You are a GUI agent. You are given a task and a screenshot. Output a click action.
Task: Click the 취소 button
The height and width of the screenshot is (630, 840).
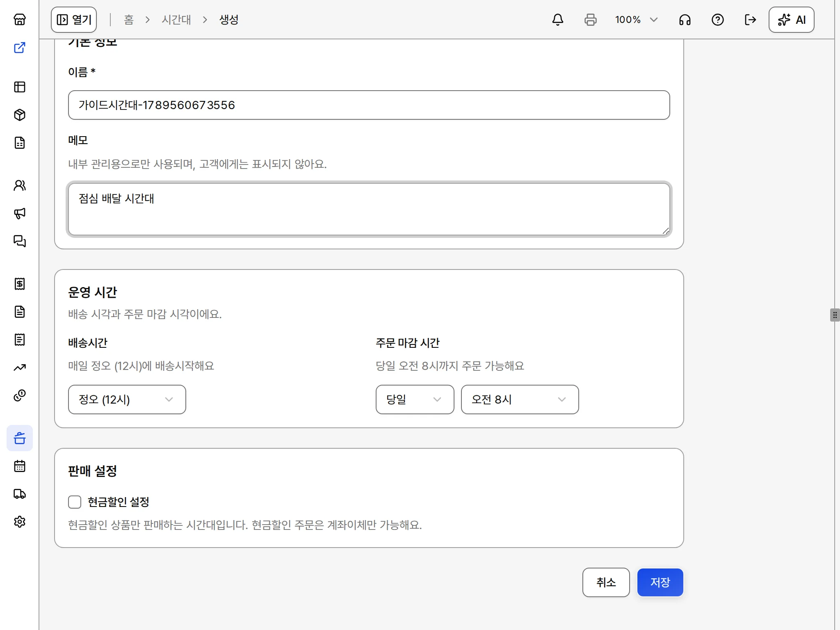(606, 582)
